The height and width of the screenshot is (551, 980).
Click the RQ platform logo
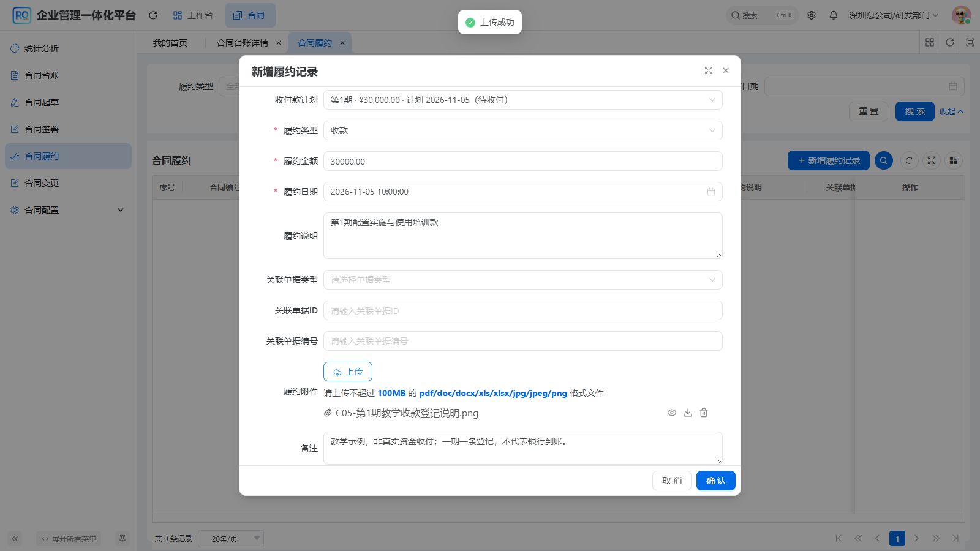(21, 15)
